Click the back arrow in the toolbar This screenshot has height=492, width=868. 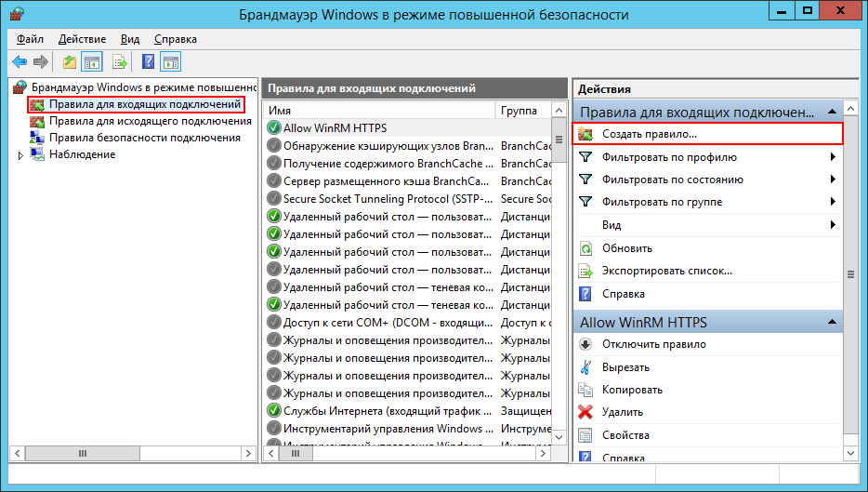click(x=20, y=62)
